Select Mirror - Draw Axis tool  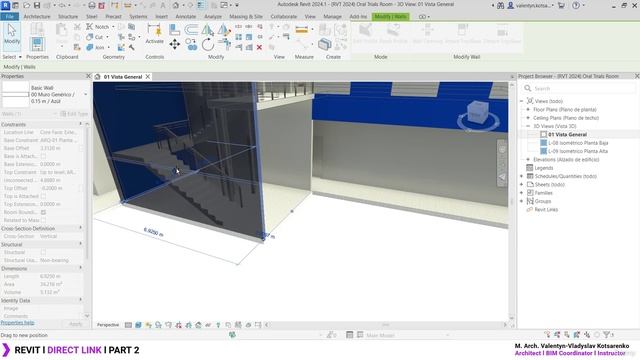point(224,30)
